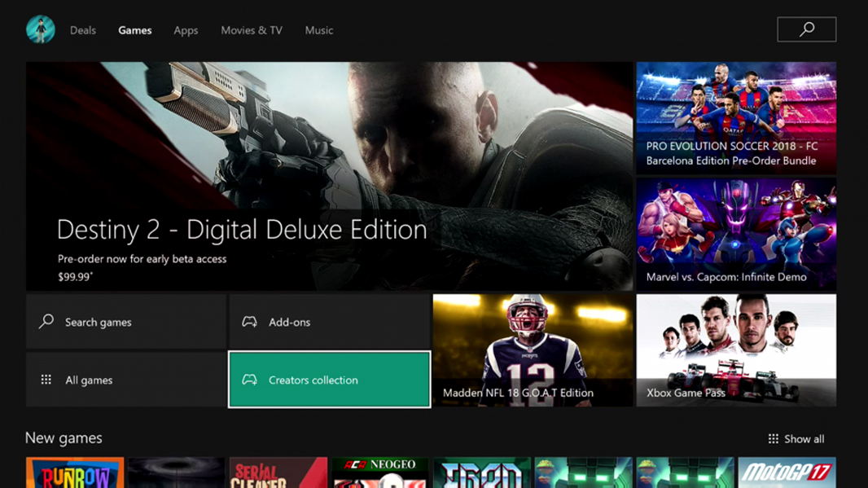868x488 pixels.
Task: Open All games via the grid icon
Action: 45,380
